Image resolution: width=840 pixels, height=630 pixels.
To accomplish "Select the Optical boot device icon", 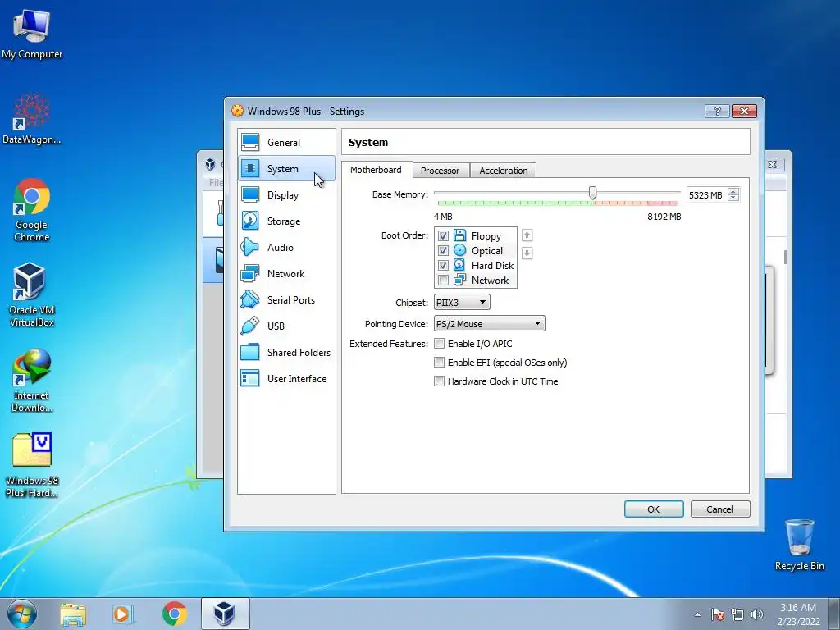I will (459, 250).
